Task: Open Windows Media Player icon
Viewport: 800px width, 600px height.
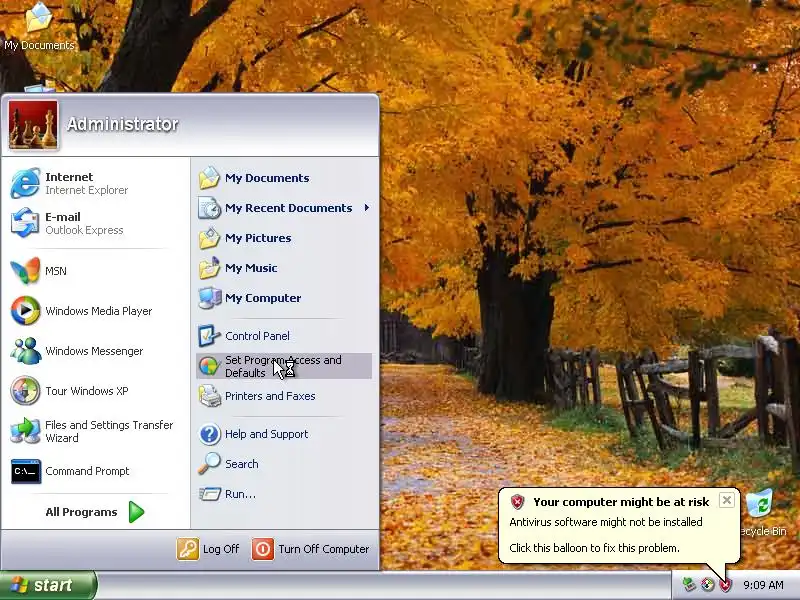Action: coord(25,310)
